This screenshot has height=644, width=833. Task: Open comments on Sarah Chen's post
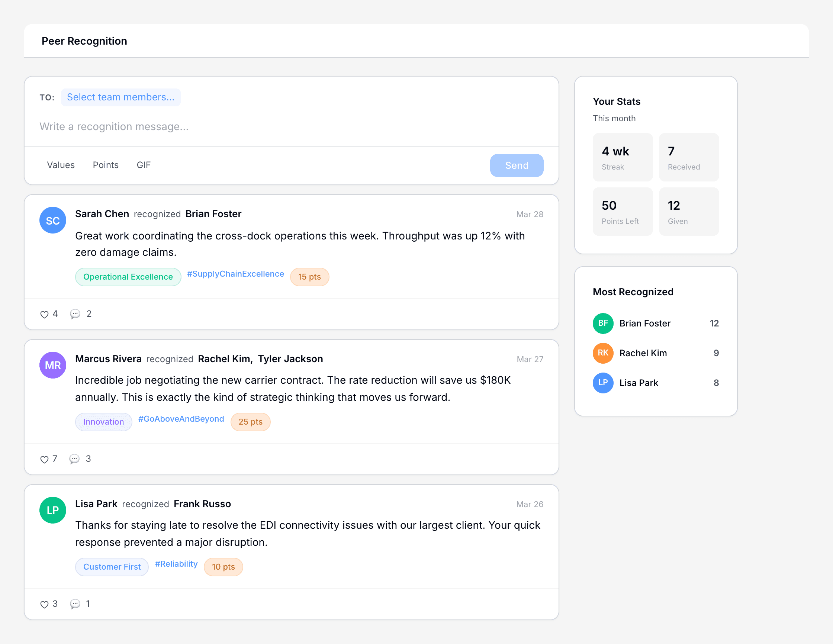75,314
